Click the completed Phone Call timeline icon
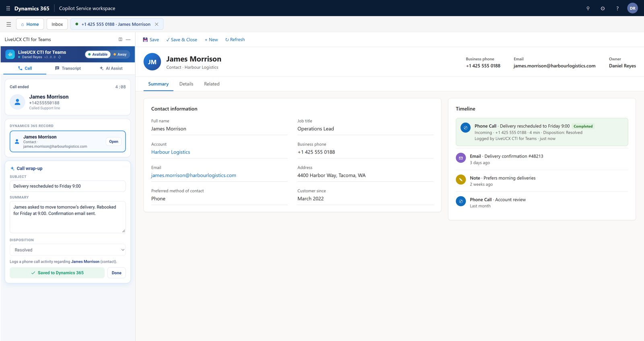644x341 pixels. 466,128
